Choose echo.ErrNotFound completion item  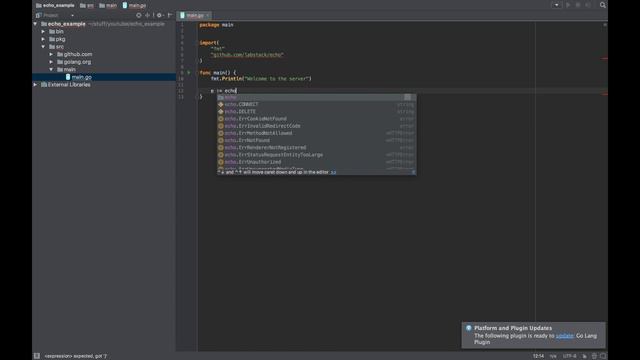pos(317,140)
